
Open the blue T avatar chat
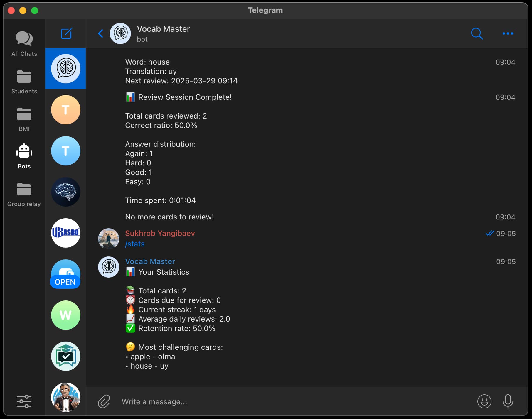coord(66,151)
